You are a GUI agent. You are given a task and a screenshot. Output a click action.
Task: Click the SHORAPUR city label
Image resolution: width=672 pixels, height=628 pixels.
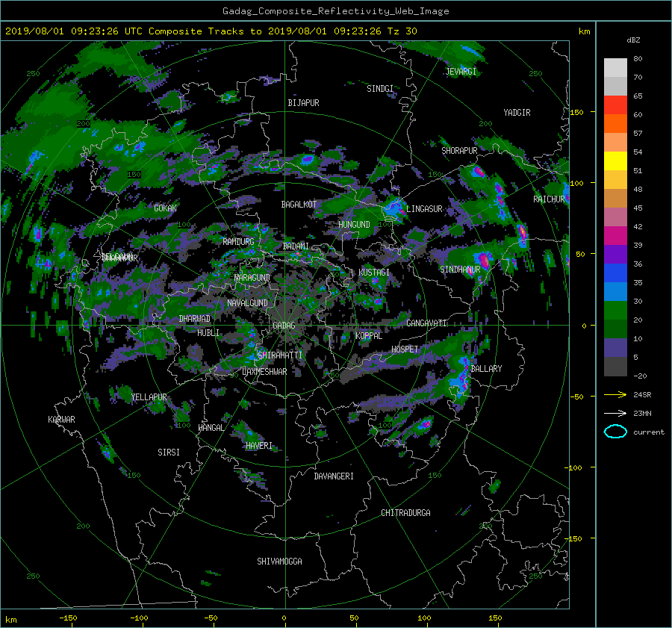[x=459, y=151]
